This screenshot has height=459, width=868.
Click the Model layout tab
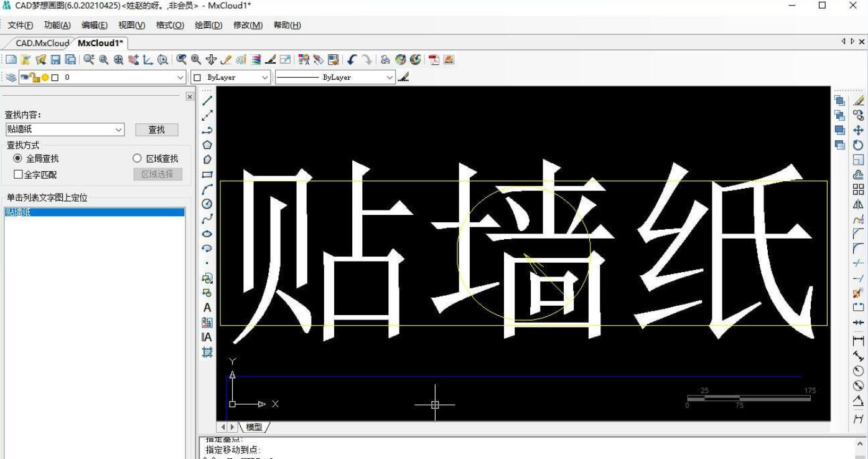tap(254, 427)
